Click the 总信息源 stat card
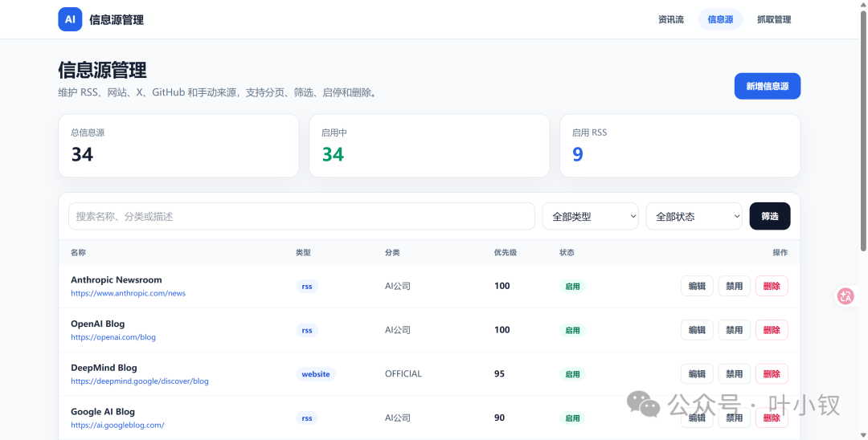Screen dimensions: 868x440 (x=178, y=145)
